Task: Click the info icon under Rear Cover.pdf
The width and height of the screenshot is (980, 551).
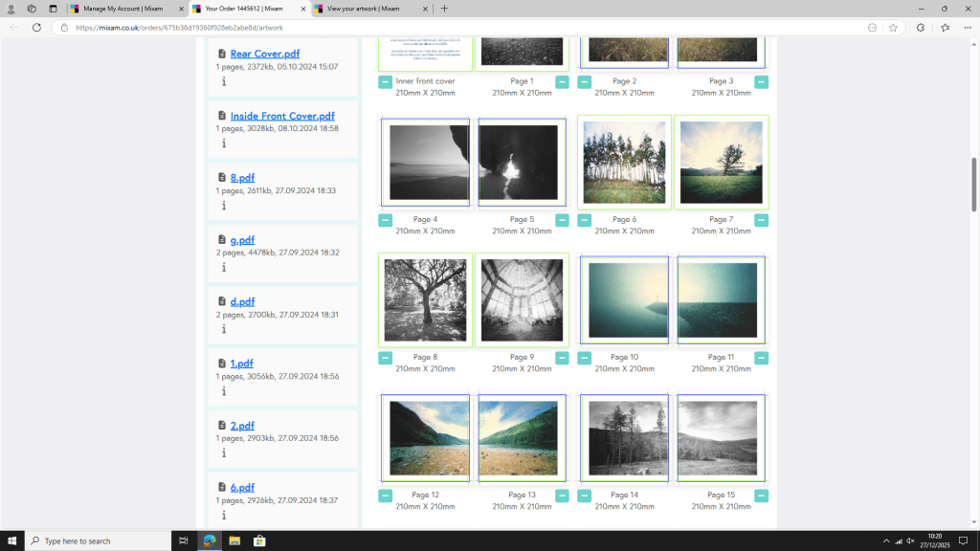Action: [x=224, y=81]
